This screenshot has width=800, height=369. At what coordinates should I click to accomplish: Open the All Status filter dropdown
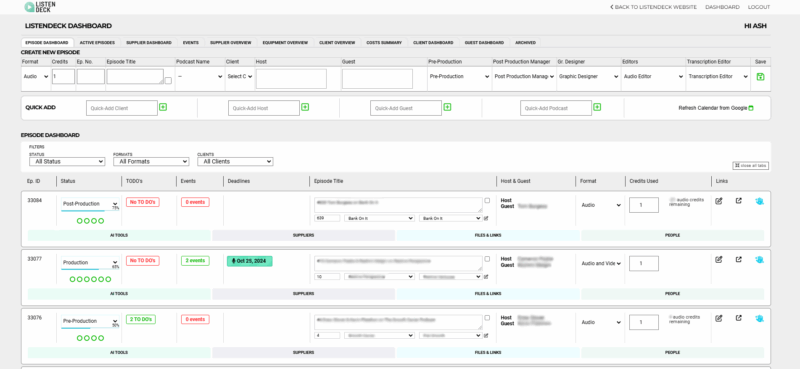(x=67, y=161)
